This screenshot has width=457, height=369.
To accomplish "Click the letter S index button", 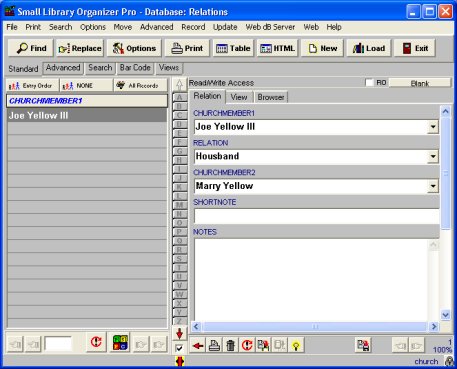I will [180, 259].
